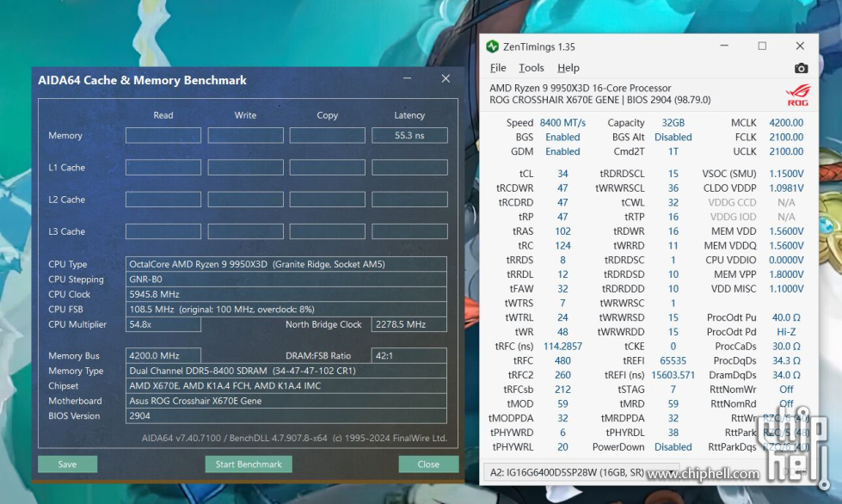
Task: Click the ZenTimings app logo icon
Action: coord(492,46)
